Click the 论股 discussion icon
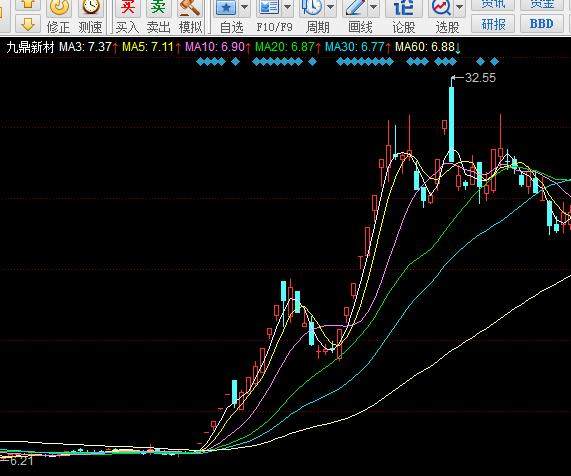 [403, 8]
